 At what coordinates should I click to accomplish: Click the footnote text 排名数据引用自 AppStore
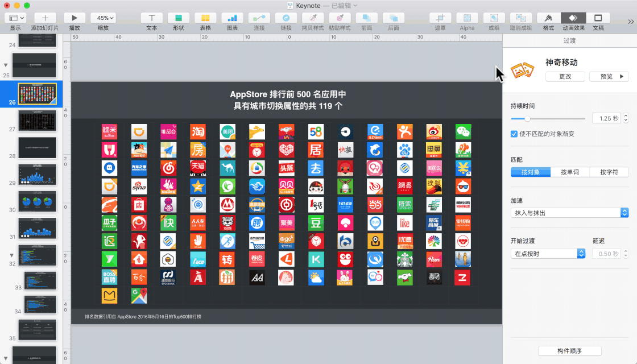[143, 316]
